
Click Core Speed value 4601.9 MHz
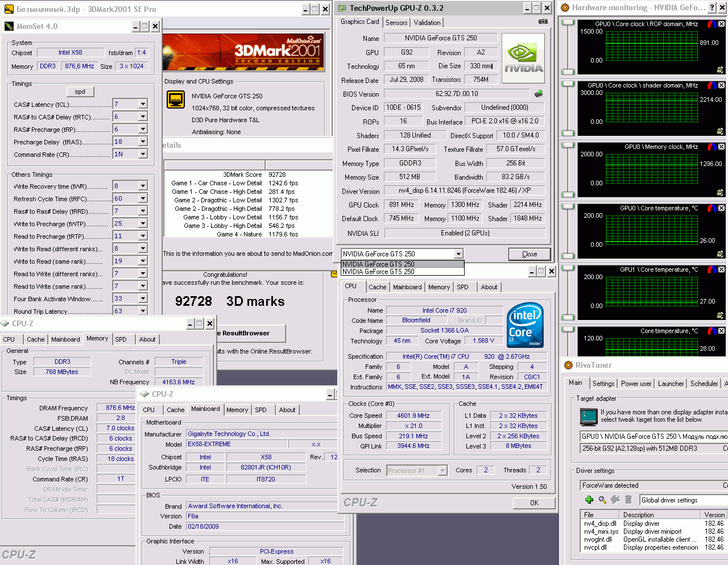point(413,416)
